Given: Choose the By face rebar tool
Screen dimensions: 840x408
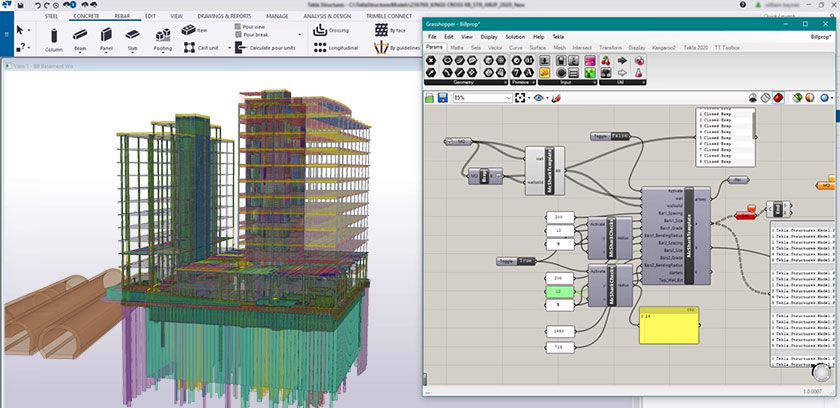Looking at the screenshot, I should coord(390,30).
